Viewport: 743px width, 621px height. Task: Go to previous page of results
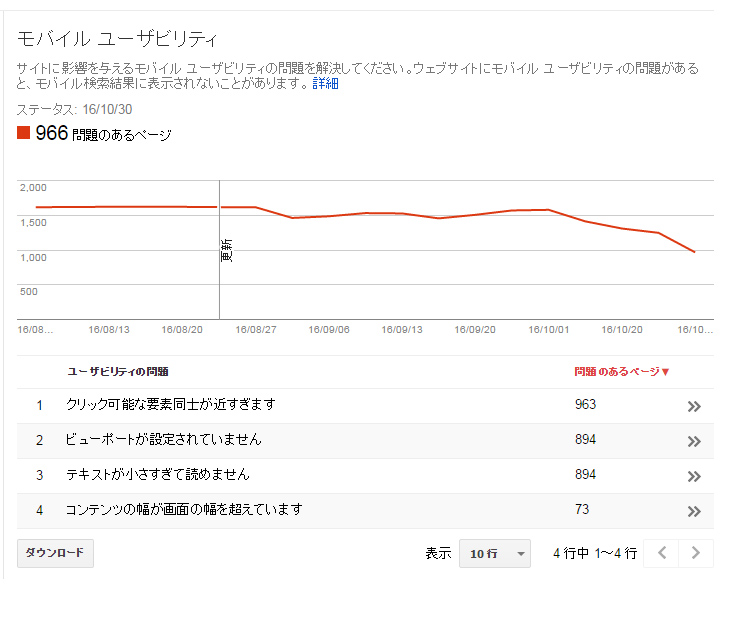[661, 553]
